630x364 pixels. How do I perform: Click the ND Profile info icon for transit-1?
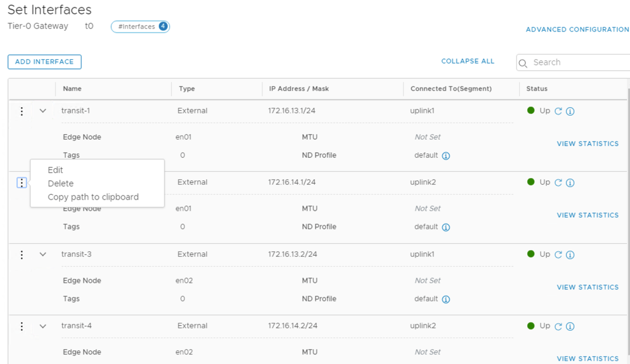pyautogui.click(x=446, y=156)
